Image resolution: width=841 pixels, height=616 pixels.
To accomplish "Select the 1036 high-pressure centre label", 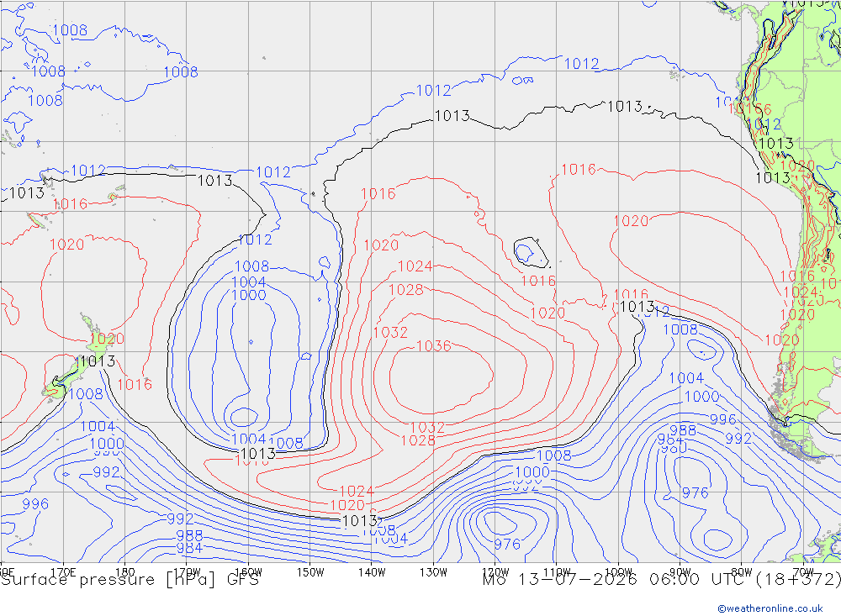I will coord(433,345).
